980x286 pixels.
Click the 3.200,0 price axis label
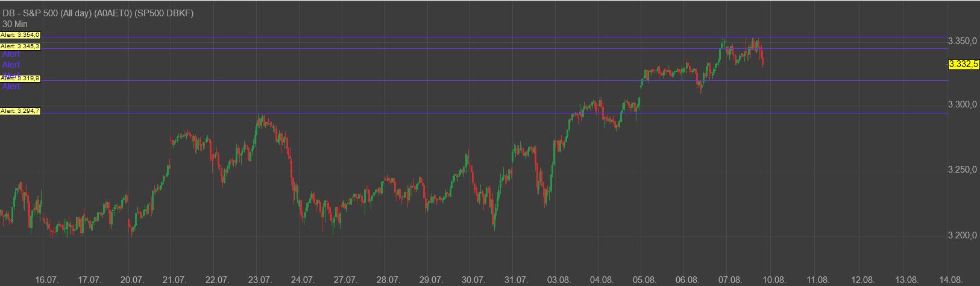(962, 235)
